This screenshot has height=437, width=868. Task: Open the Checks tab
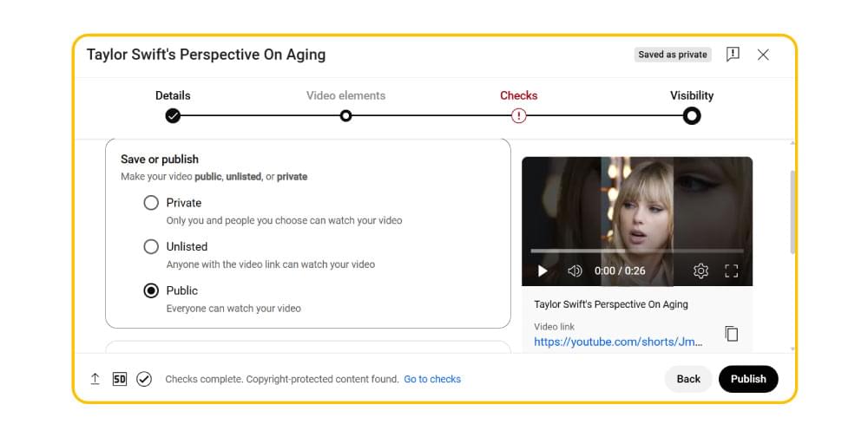(519, 95)
